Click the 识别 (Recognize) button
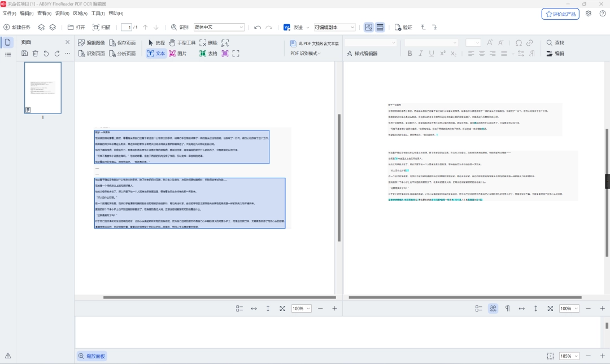The height and width of the screenshot is (364, 610). 180,27
